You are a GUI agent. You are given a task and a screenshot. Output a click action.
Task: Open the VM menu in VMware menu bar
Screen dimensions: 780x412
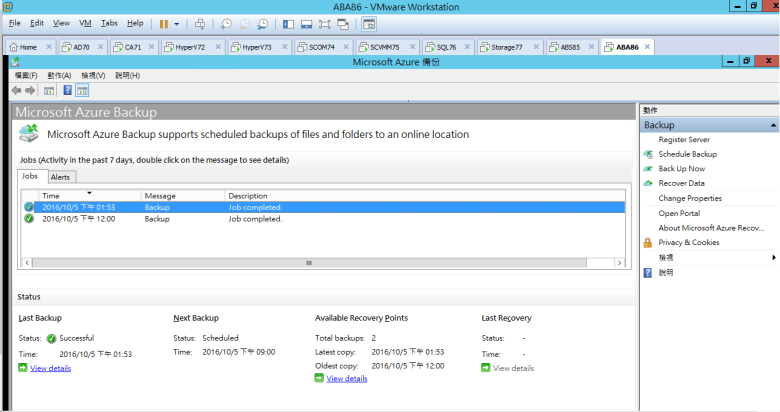[x=85, y=22]
